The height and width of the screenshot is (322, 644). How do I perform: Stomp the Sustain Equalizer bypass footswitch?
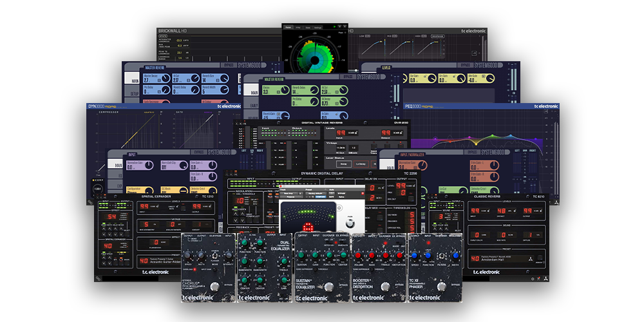pos(329,286)
